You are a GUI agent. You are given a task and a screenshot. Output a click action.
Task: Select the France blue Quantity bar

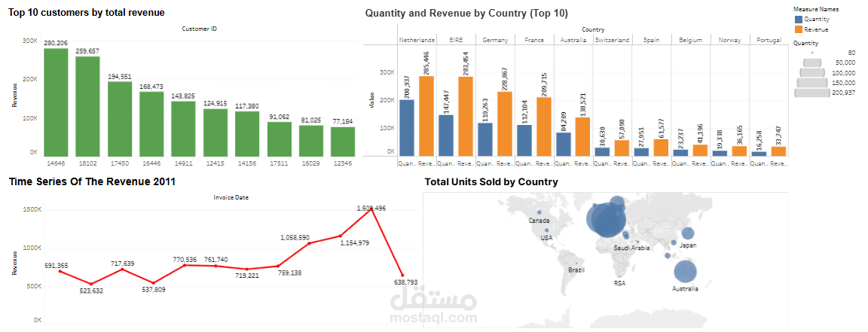click(x=524, y=140)
